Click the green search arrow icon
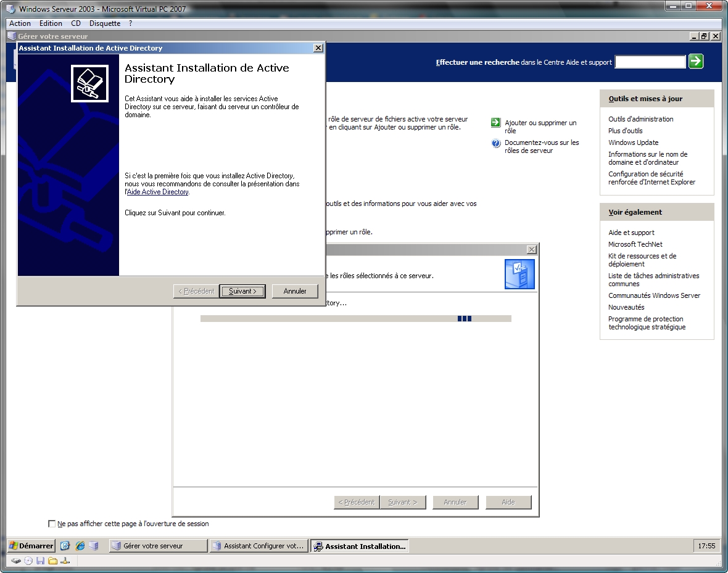Screen dimensions: 728x573 click(x=695, y=61)
